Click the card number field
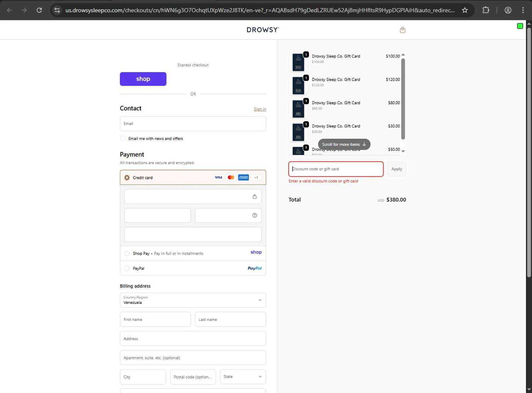This screenshot has height=393, width=532. tap(193, 197)
